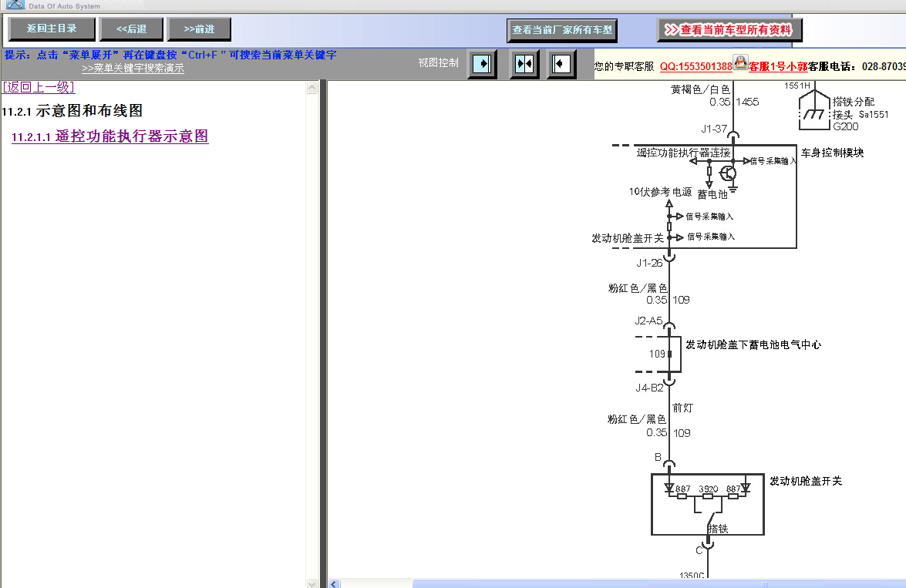This screenshot has height=588, width=906.
Task: Click the J4-B2 connector label
Action: pos(649,388)
